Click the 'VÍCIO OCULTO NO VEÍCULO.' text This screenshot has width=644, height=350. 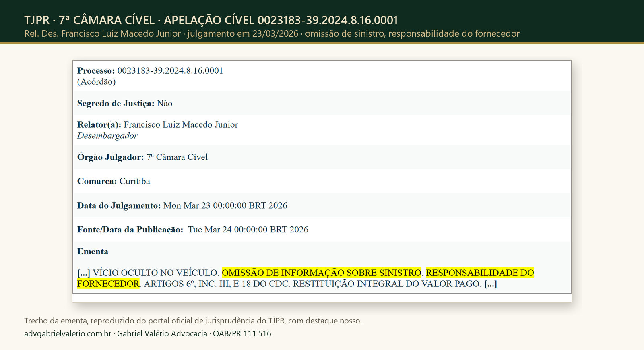pos(156,273)
